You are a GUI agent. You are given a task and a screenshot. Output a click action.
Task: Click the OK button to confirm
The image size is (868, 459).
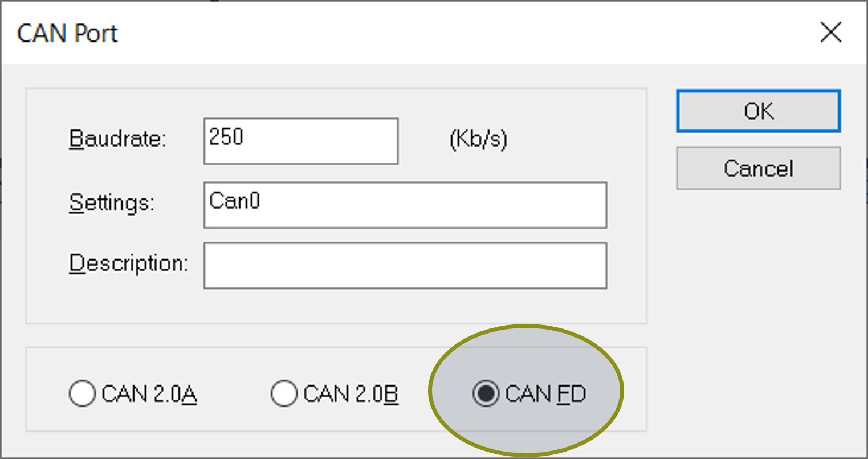point(758,111)
